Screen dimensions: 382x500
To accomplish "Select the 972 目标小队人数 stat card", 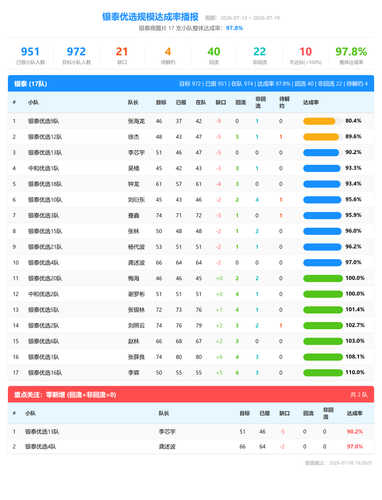I will tap(76, 55).
